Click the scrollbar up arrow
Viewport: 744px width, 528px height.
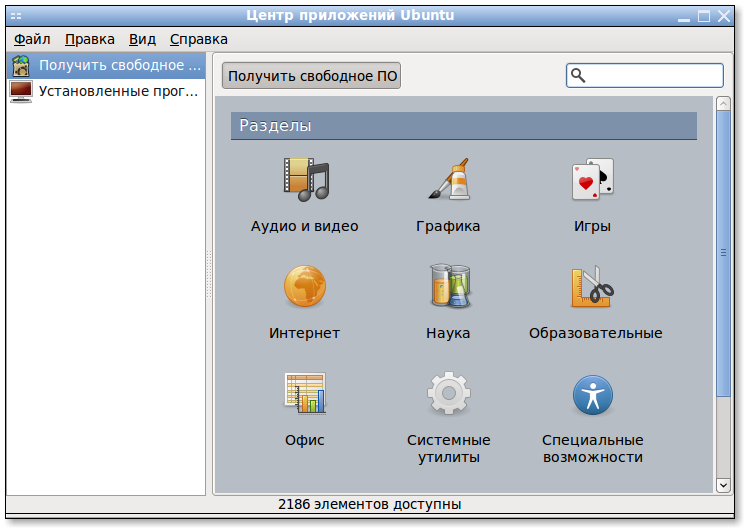coord(723,103)
